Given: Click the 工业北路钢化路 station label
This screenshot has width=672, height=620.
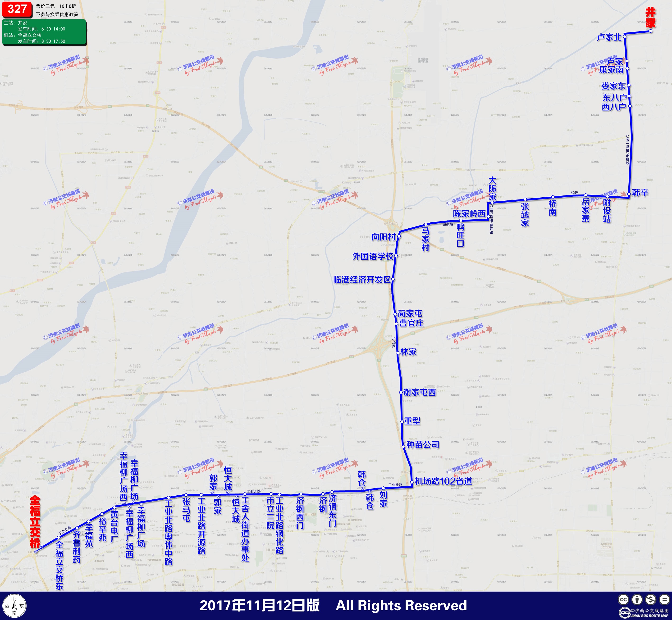Looking at the screenshot, I should tap(280, 525).
